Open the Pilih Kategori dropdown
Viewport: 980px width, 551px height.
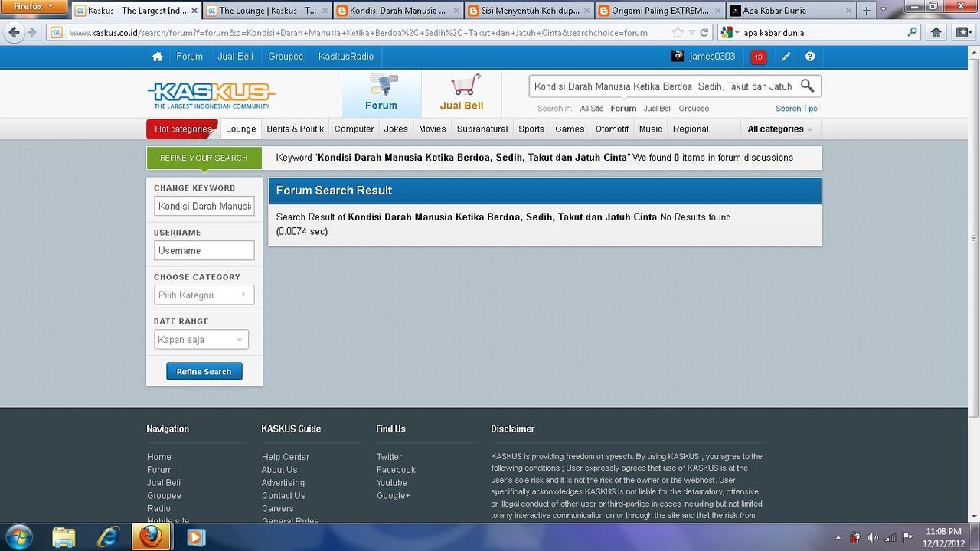pyautogui.click(x=204, y=295)
